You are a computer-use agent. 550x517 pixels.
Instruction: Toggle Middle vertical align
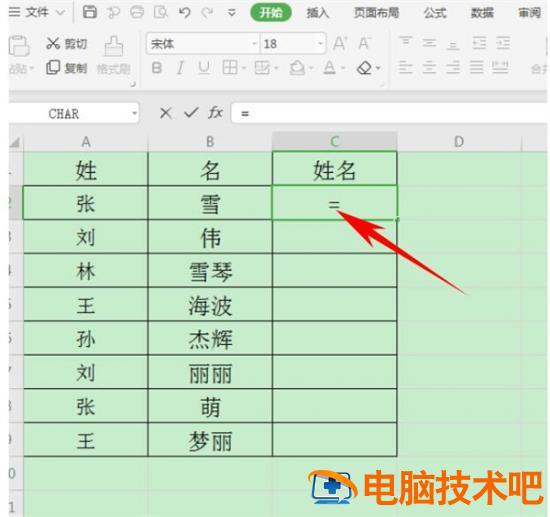click(x=429, y=43)
